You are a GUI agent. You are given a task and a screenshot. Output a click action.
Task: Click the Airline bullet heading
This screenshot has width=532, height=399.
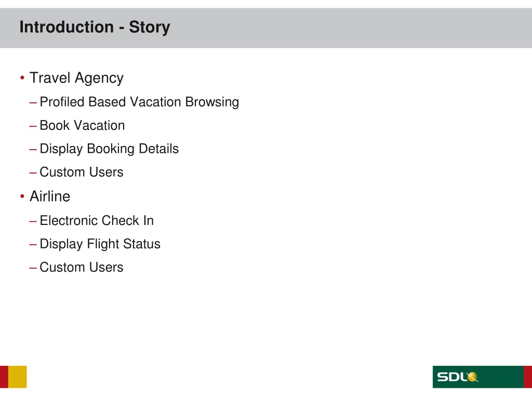point(50,196)
